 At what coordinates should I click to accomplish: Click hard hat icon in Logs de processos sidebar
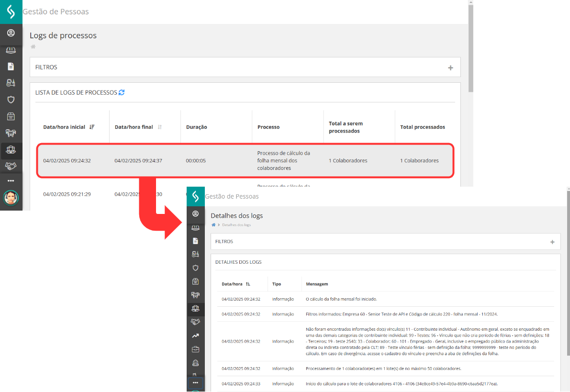[x=11, y=50]
